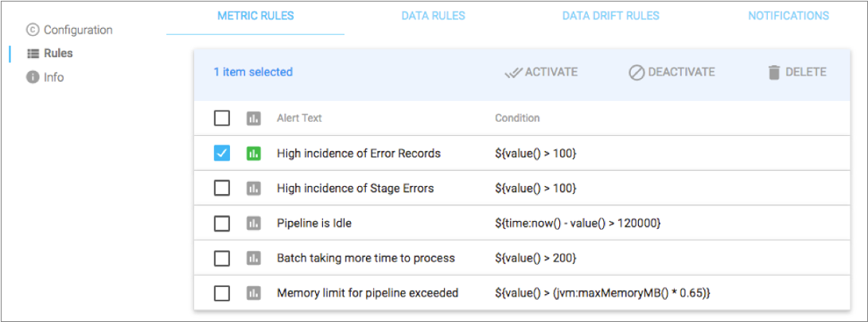
Task: Uncheck the High incidence of Error Records checkbox
Action: tap(222, 153)
